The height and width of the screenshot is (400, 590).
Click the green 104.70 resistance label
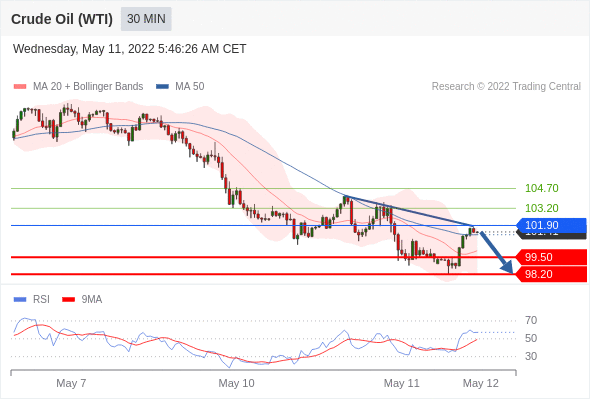click(x=541, y=188)
